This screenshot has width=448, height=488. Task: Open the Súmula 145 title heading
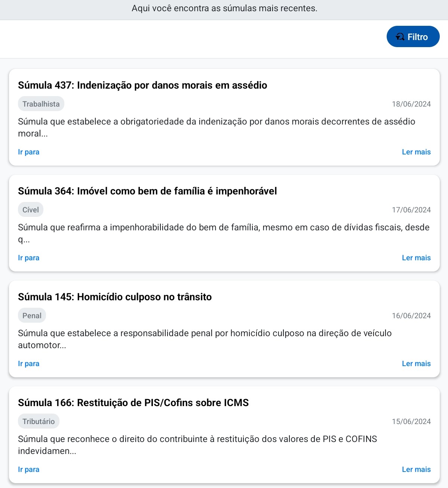(x=115, y=297)
